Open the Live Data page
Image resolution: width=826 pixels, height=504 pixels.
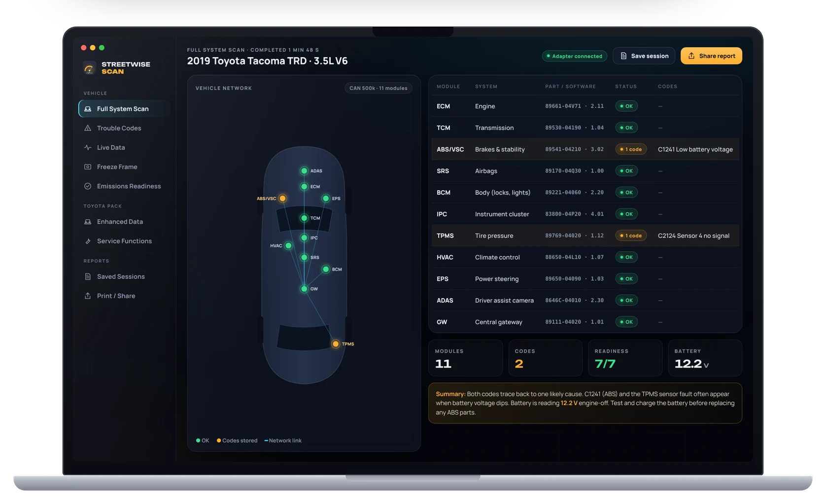[x=124, y=147]
